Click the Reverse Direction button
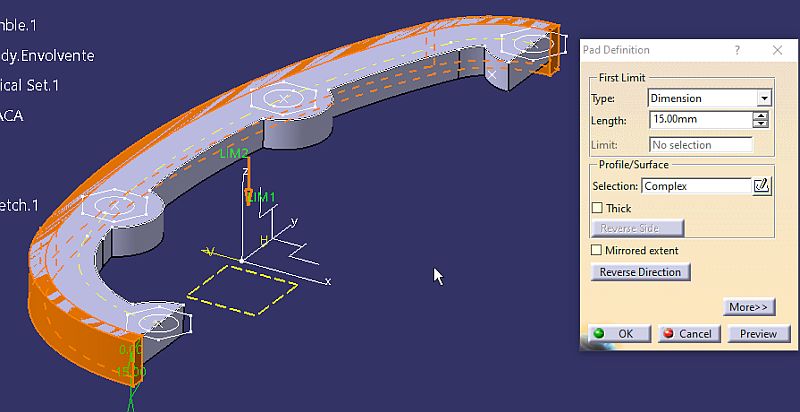The height and width of the screenshot is (412, 800). pyautogui.click(x=641, y=272)
